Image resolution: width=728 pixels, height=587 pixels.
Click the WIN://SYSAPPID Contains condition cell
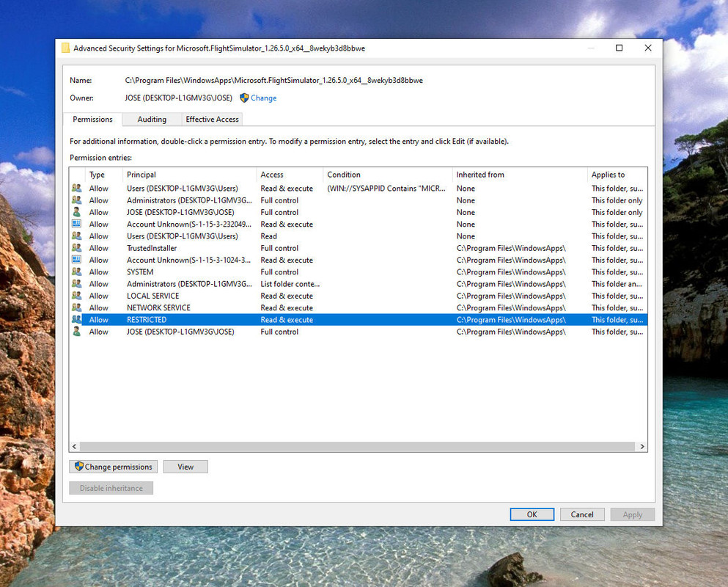pos(386,189)
